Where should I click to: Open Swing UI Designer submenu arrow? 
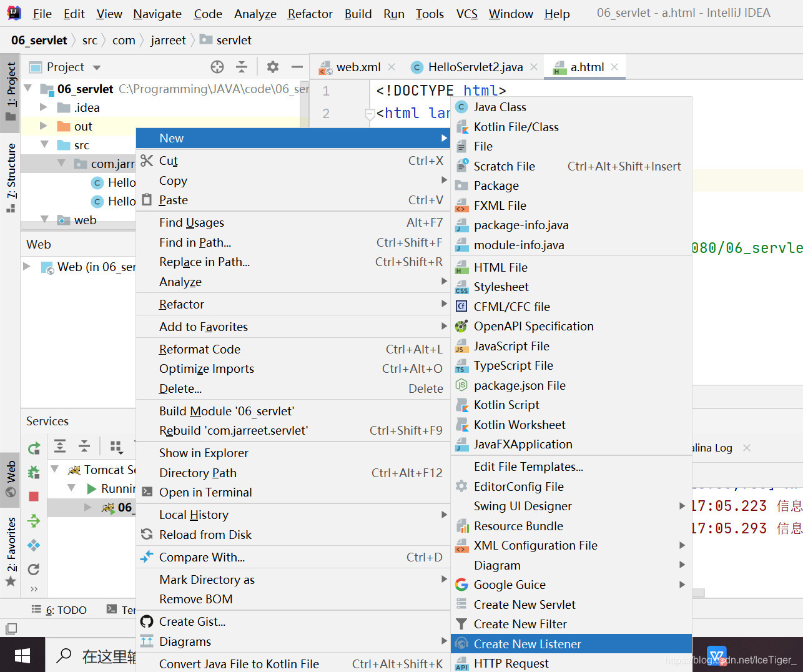(x=682, y=506)
